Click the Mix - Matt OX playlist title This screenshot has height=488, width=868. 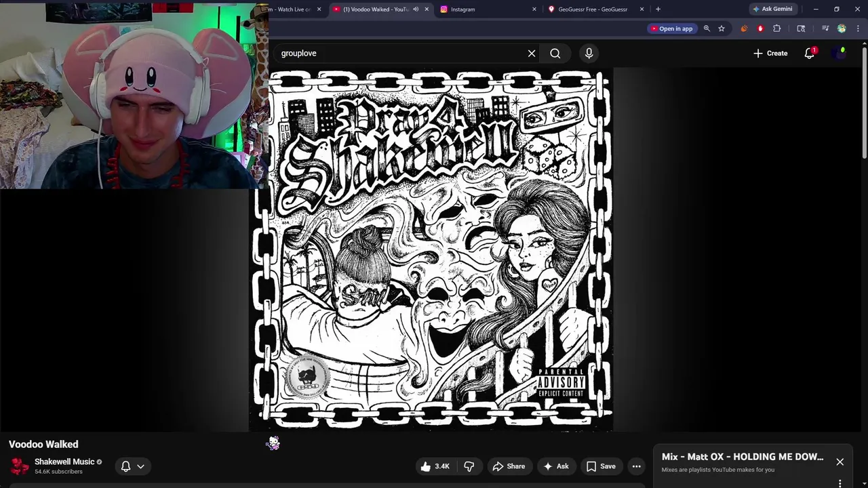(743, 457)
